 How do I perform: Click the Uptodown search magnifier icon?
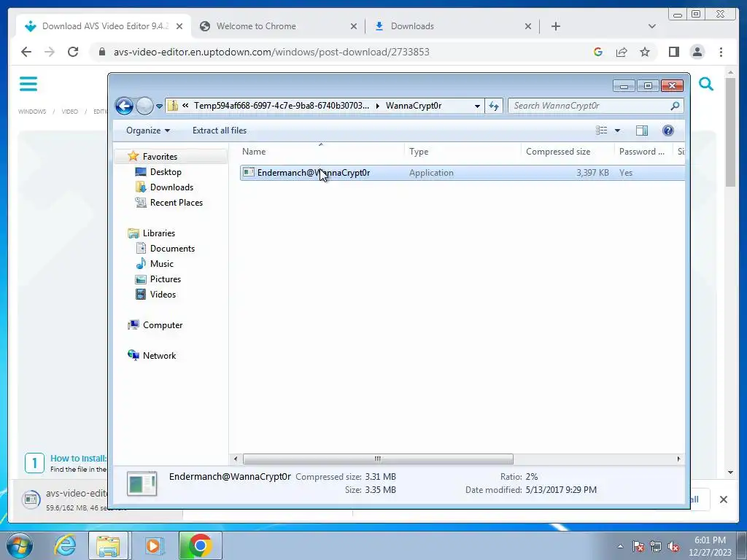tap(706, 85)
